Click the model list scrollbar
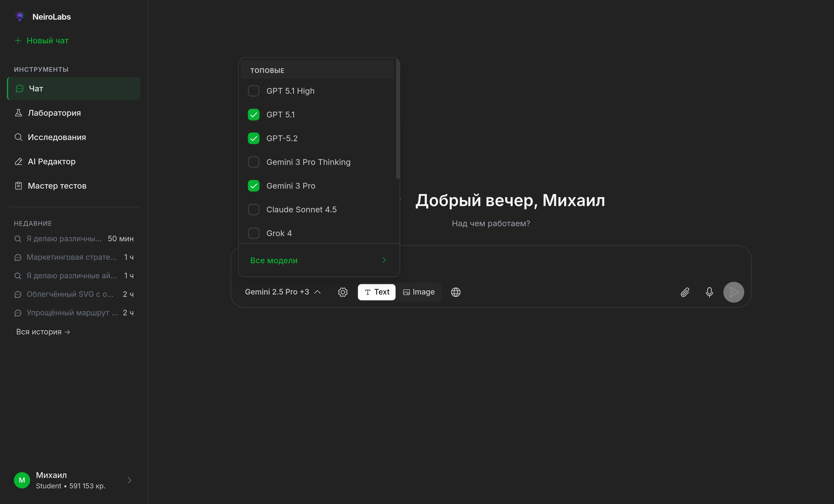Image resolution: width=834 pixels, height=504 pixels. [x=398, y=119]
